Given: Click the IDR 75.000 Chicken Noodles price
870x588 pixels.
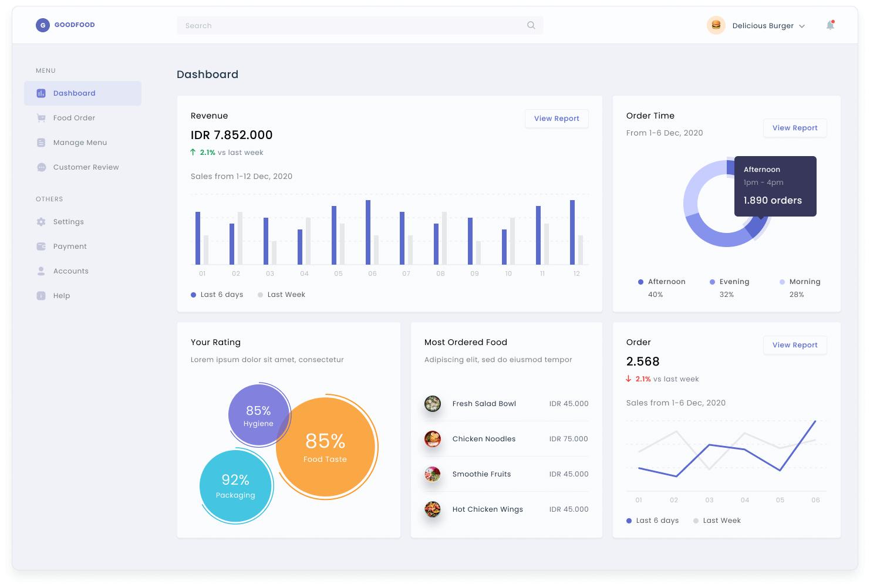Looking at the screenshot, I should tap(569, 439).
